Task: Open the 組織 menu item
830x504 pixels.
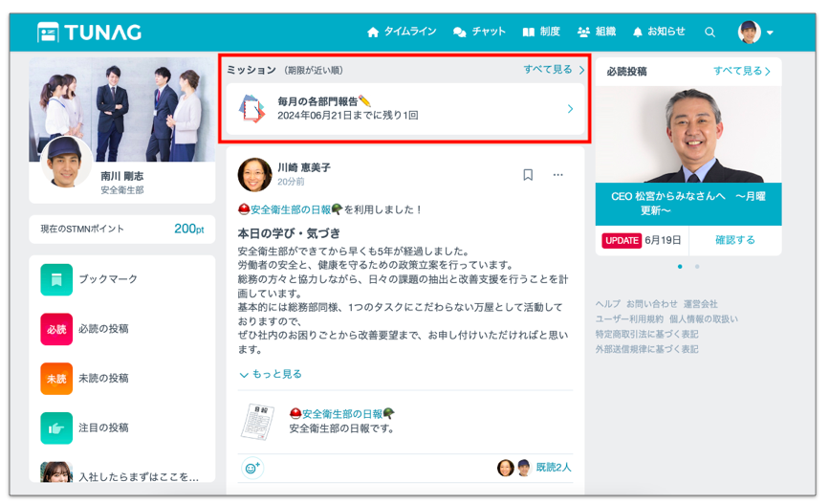Action: [597, 32]
